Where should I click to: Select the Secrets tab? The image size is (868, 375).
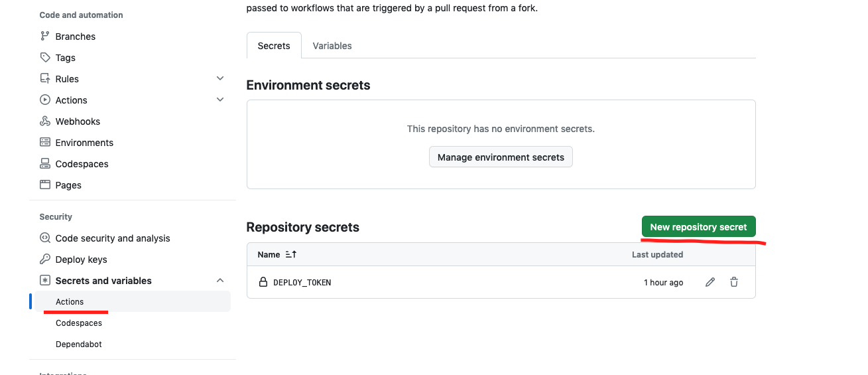pos(274,46)
